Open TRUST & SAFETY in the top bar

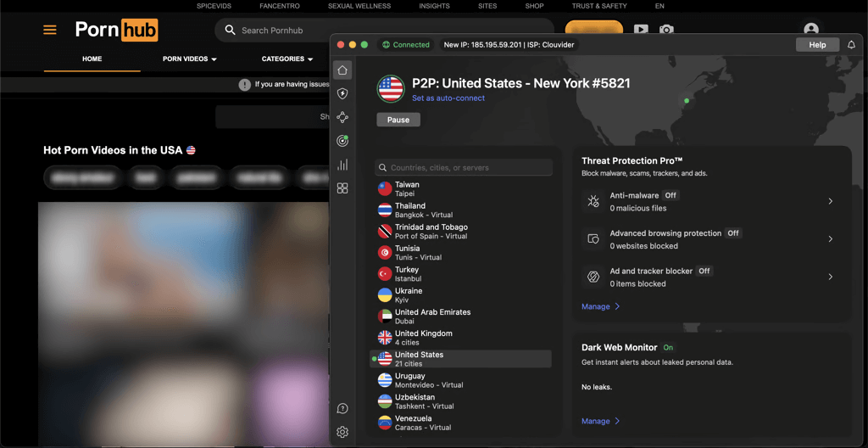pos(599,6)
